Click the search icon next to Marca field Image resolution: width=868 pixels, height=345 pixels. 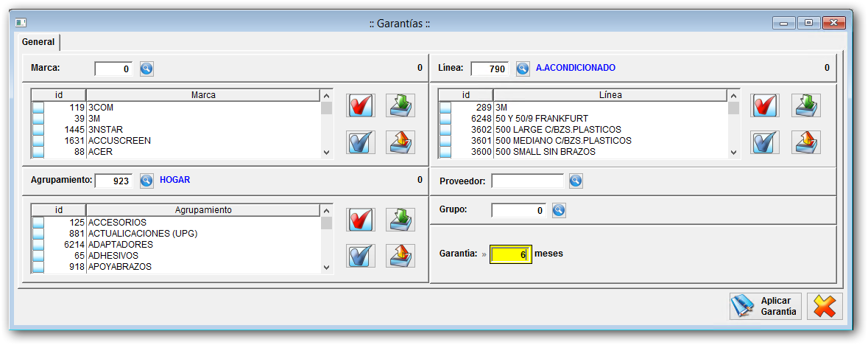pyautogui.click(x=147, y=69)
